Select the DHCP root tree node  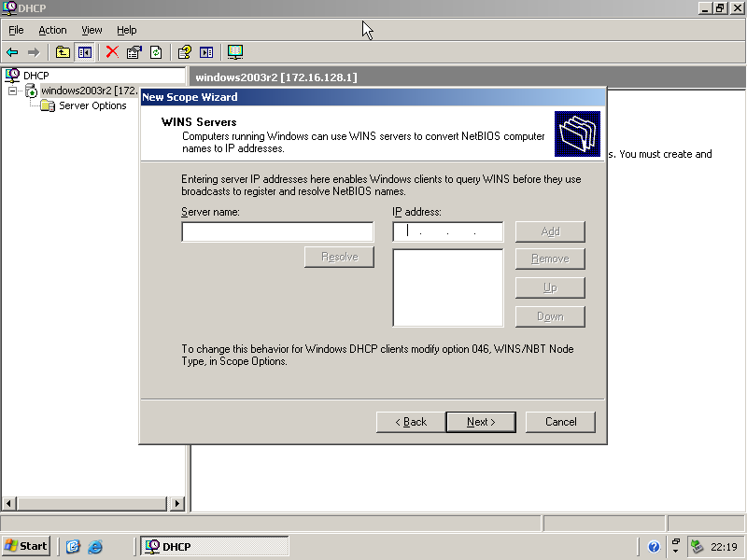click(x=35, y=75)
